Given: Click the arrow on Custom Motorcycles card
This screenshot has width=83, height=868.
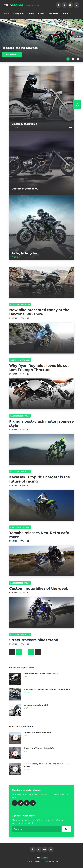Looking at the screenshot, I should click(x=70, y=192).
